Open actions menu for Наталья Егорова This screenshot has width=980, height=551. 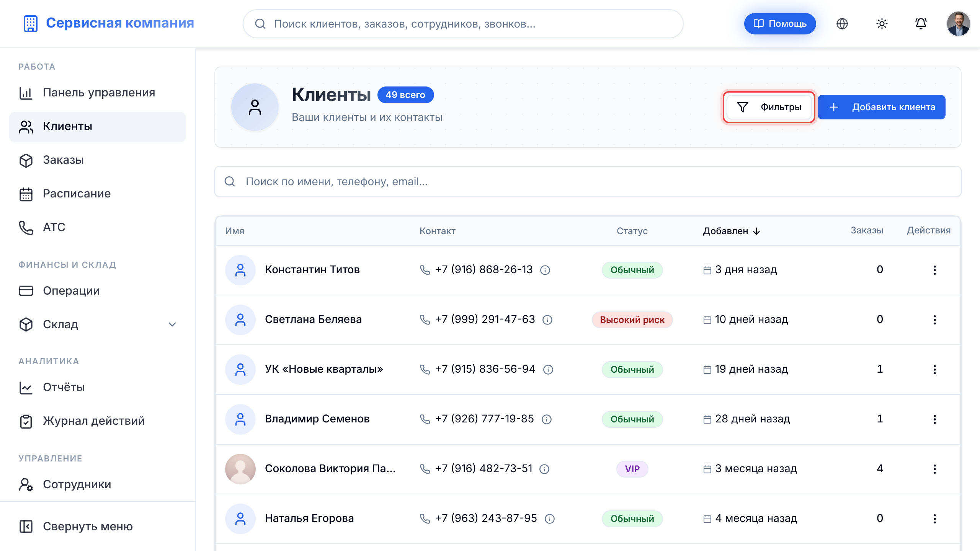coord(934,519)
